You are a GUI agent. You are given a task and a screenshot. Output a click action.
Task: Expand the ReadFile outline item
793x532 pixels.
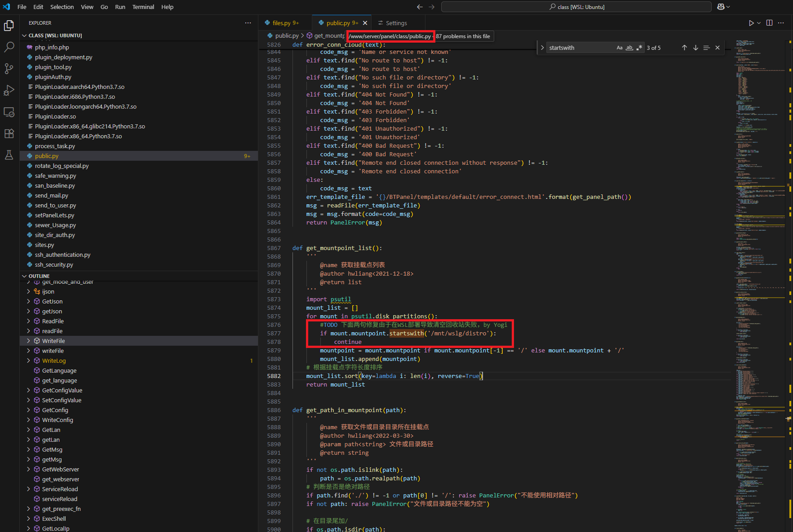(28, 321)
